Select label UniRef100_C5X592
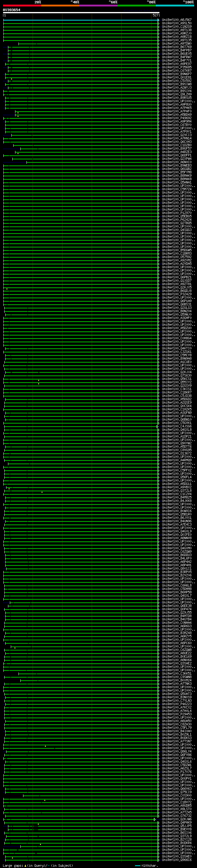 click(177, 81)
